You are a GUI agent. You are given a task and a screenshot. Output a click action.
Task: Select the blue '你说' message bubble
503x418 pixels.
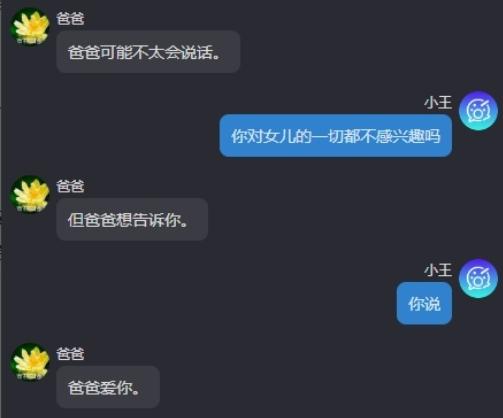pyautogui.click(x=424, y=303)
